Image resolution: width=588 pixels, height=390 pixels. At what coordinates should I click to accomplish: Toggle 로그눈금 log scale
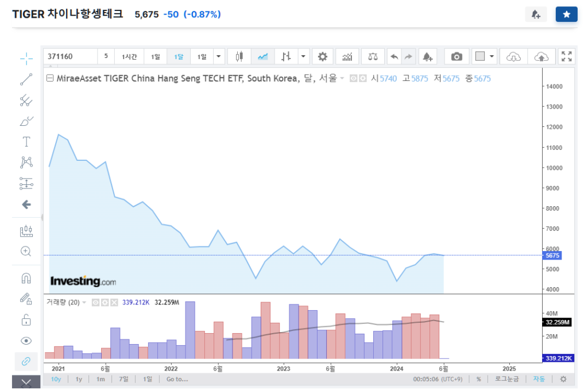(x=506, y=379)
